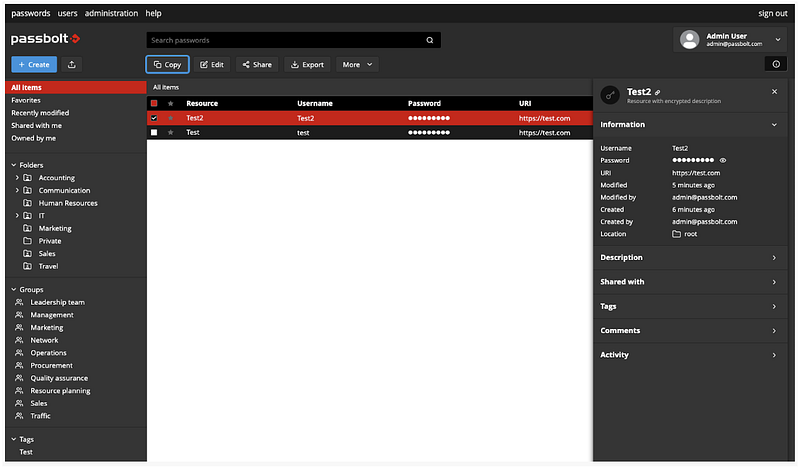Open the users menu
This screenshot has height=468, width=800.
click(67, 13)
